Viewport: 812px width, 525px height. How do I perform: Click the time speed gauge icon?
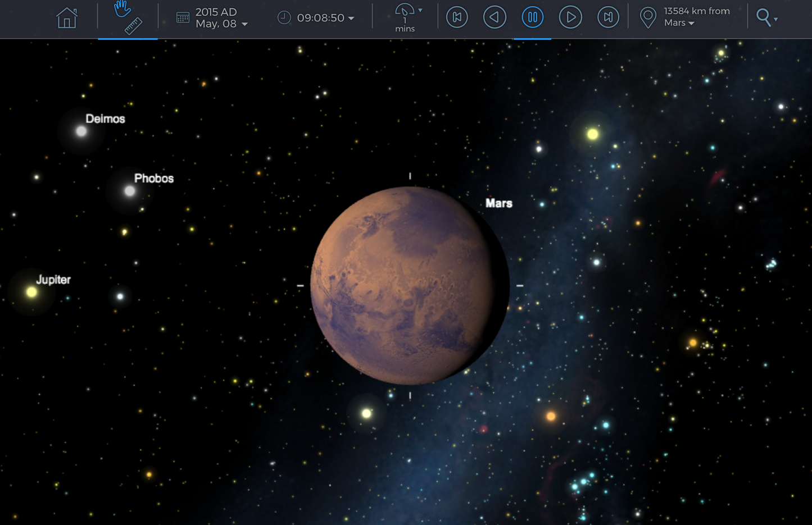404,10
